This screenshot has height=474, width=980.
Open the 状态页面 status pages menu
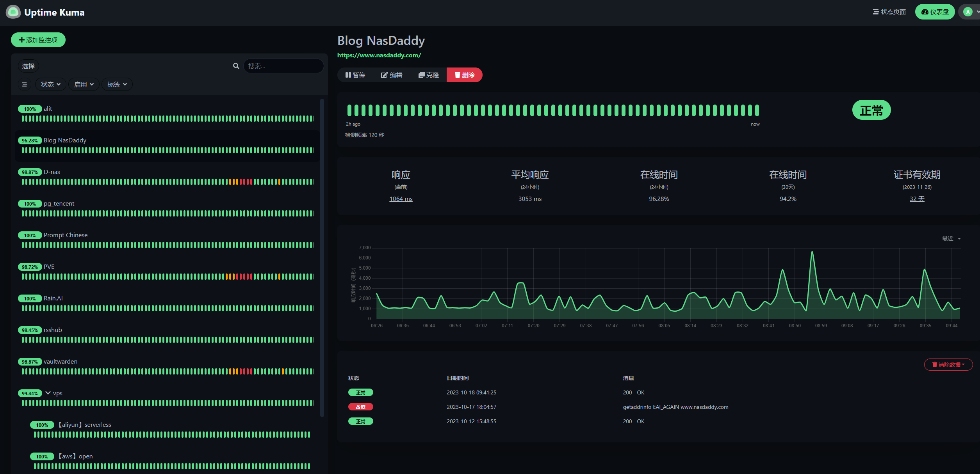[889, 12]
